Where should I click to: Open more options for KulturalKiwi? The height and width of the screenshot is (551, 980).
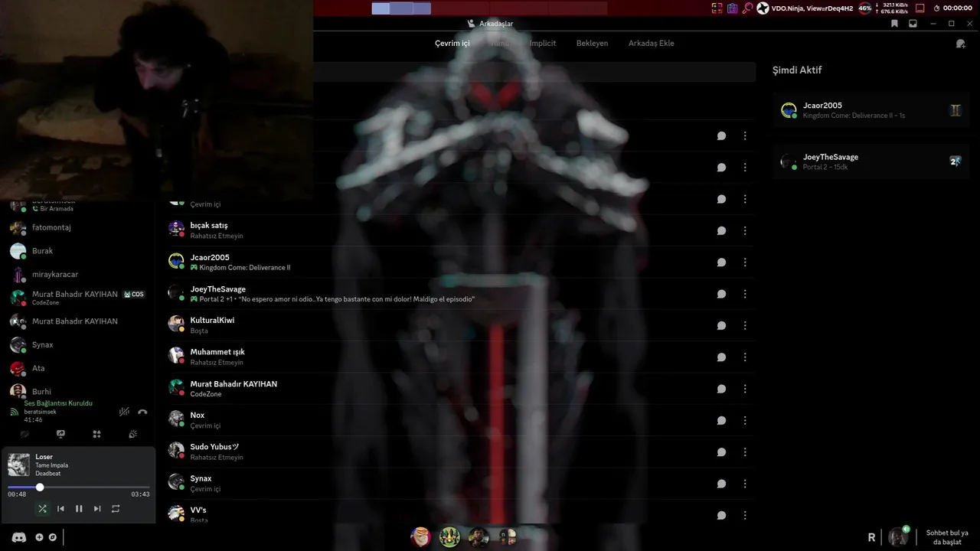745,325
